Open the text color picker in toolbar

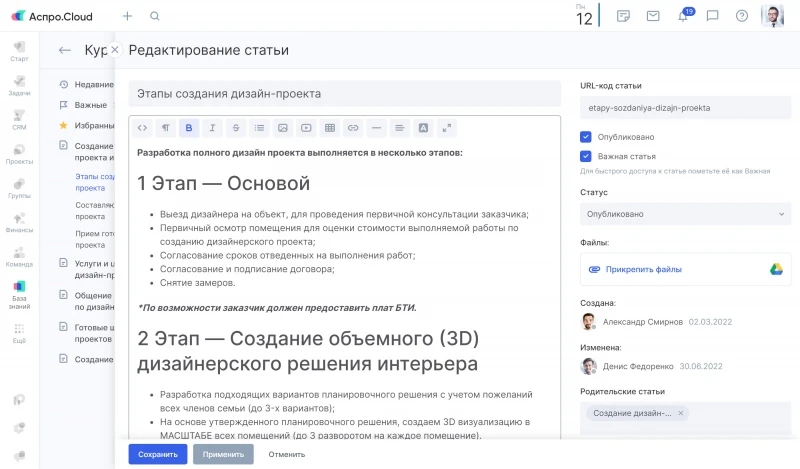423,128
